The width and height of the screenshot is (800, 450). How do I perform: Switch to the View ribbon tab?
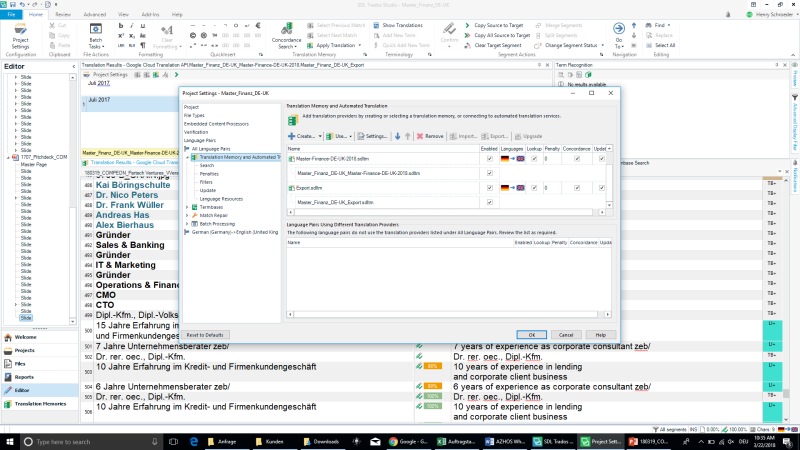tap(123, 15)
